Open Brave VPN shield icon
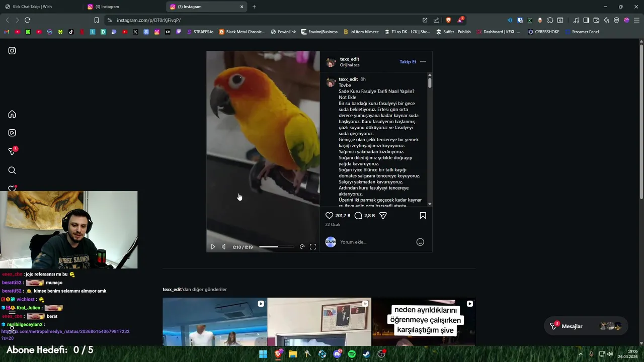The width and height of the screenshot is (644, 362). (x=616, y=20)
